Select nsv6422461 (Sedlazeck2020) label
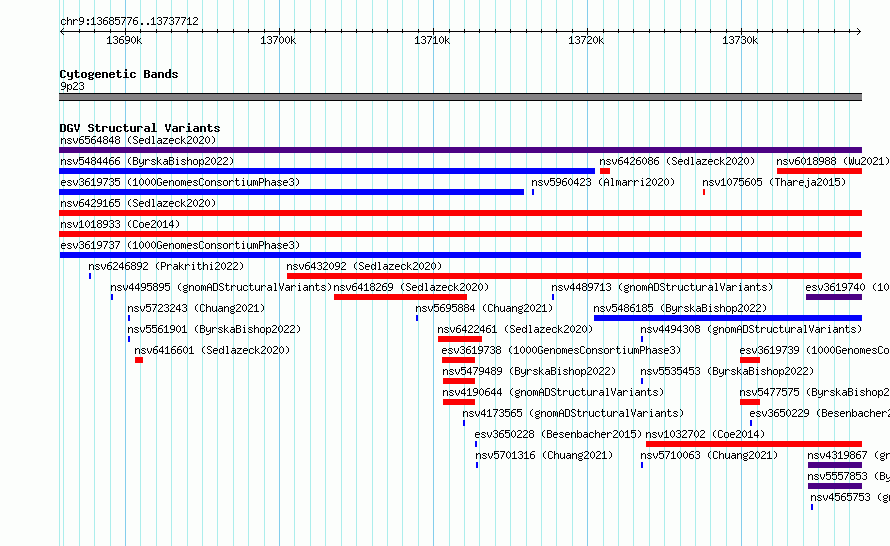 [515, 329]
